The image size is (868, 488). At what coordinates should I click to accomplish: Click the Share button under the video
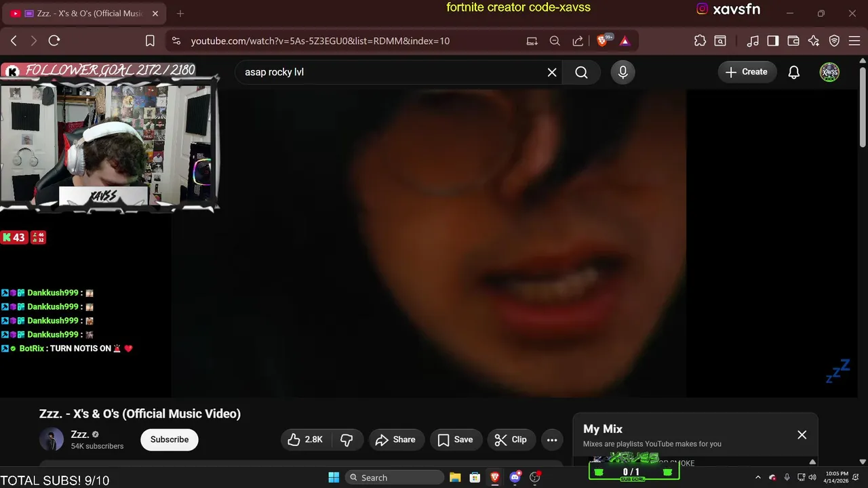pyautogui.click(x=396, y=440)
